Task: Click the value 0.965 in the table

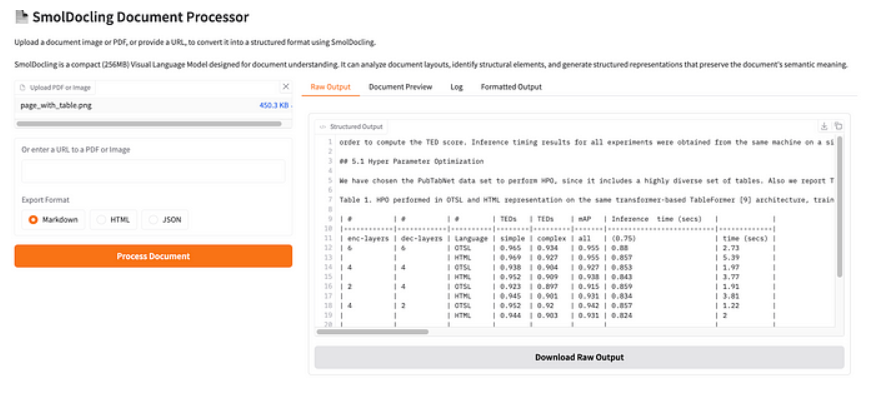Action: pos(511,248)
